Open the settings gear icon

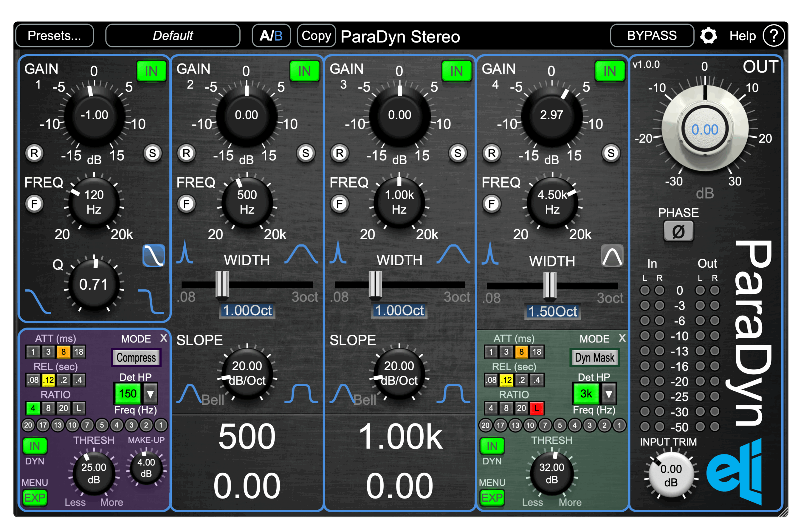(708, 36)
